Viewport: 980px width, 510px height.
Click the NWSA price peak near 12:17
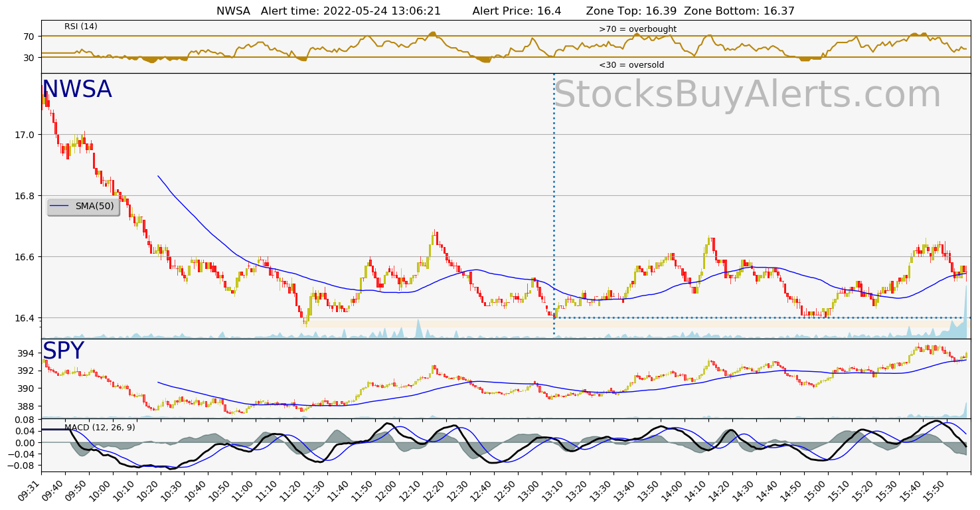point(436,236)
